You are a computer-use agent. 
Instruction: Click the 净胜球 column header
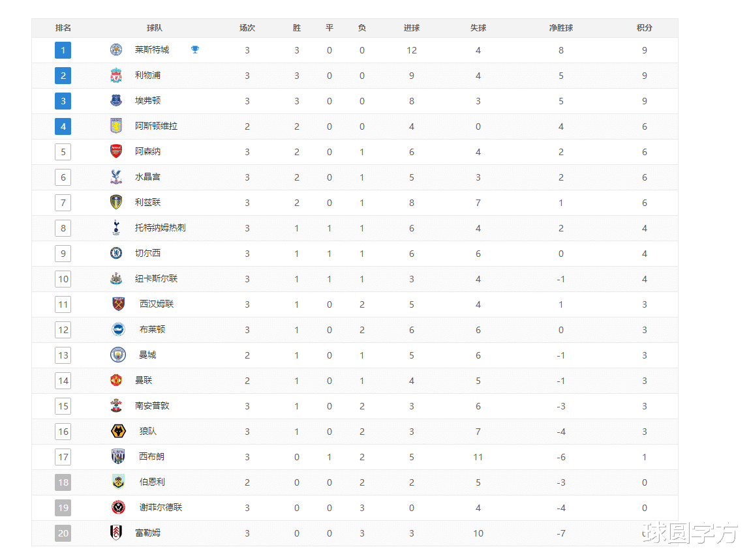point(560,28)
